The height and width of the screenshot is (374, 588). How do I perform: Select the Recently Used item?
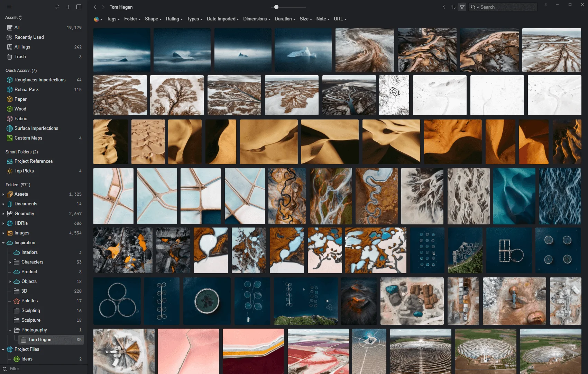click(x=29, y=37)
